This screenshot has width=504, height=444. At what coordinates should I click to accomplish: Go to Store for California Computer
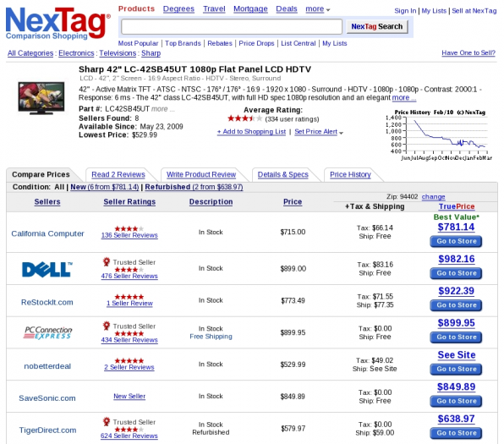456,241
